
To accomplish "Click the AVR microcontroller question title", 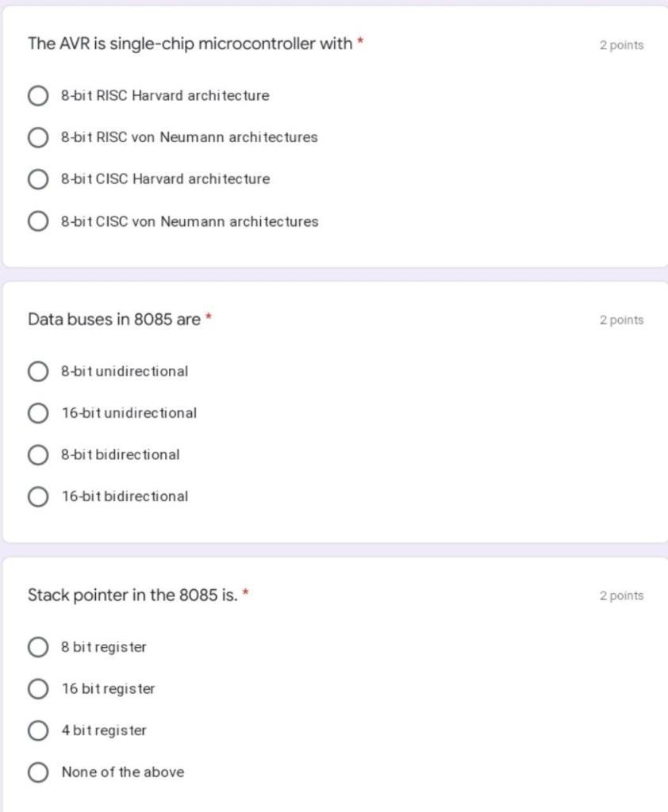I will coord(190,44).
